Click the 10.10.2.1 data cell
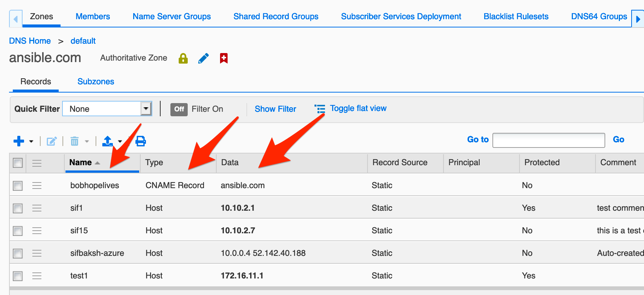The image size is (644, 295). [x=238, y=208]
